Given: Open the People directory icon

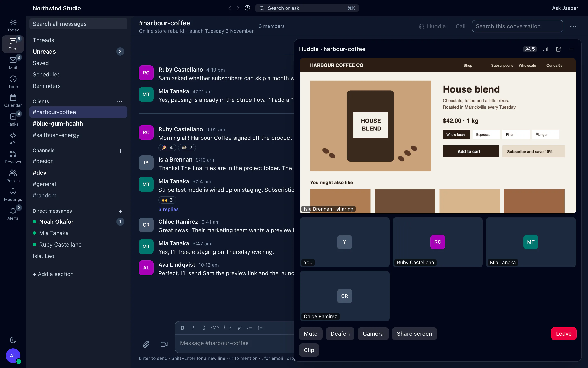Looking at the screenshot, I should pos(13,176).
